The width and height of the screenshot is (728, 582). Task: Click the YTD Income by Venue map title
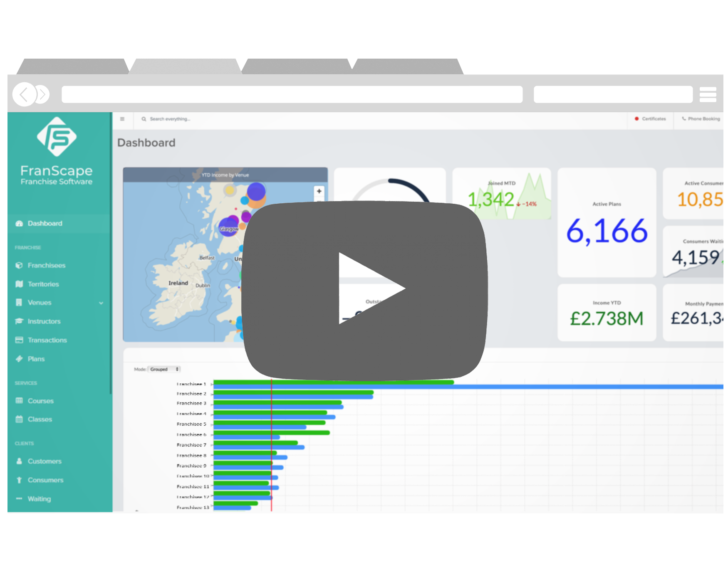click(x=225, y=175)
